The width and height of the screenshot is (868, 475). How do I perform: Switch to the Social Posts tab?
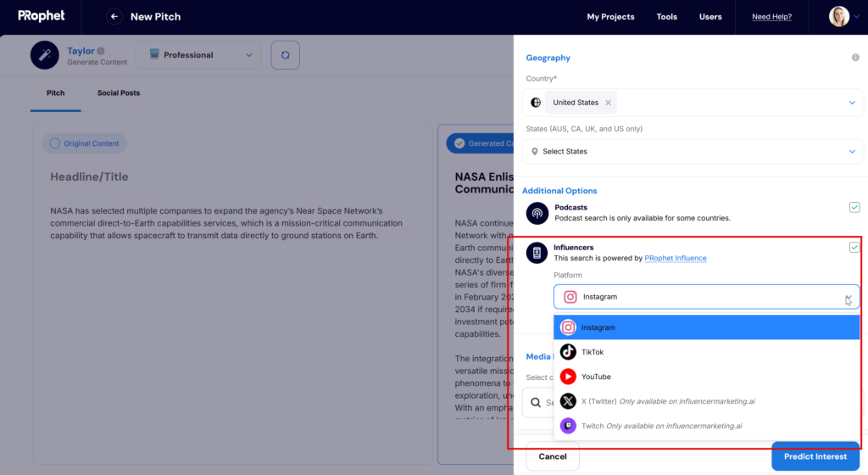[x=119, y=93]
